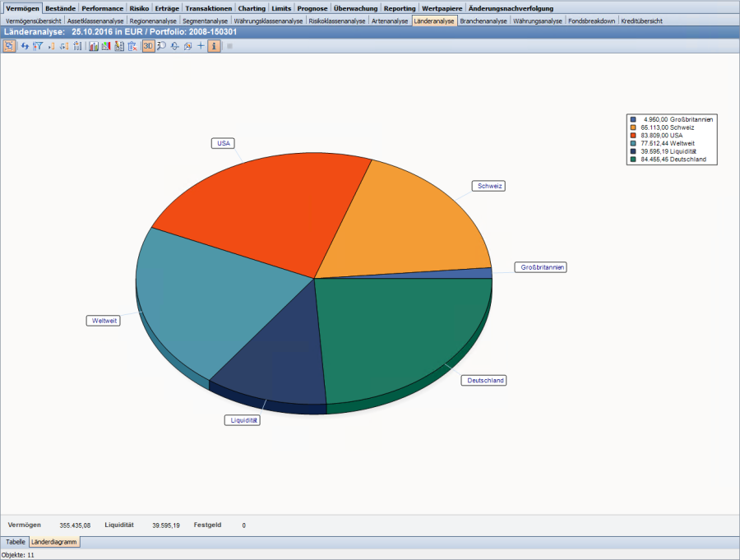Click the area chart icon in toolbar

(x=106, y=46)
